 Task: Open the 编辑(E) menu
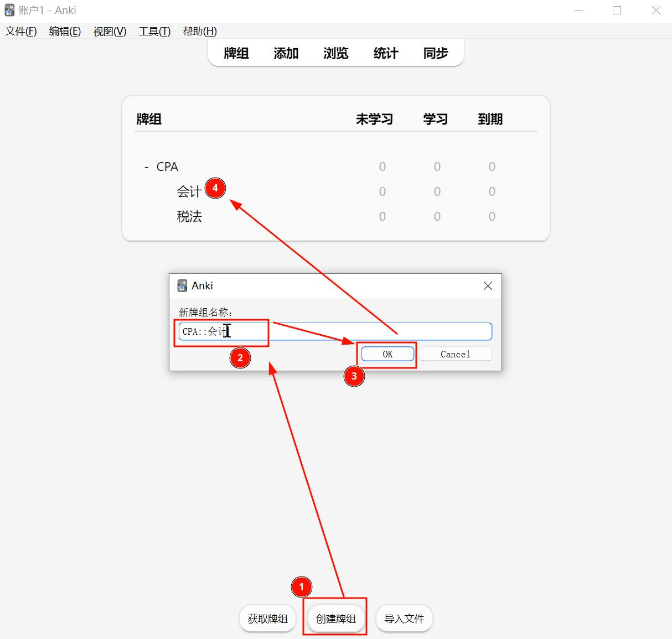pos(65,32)
